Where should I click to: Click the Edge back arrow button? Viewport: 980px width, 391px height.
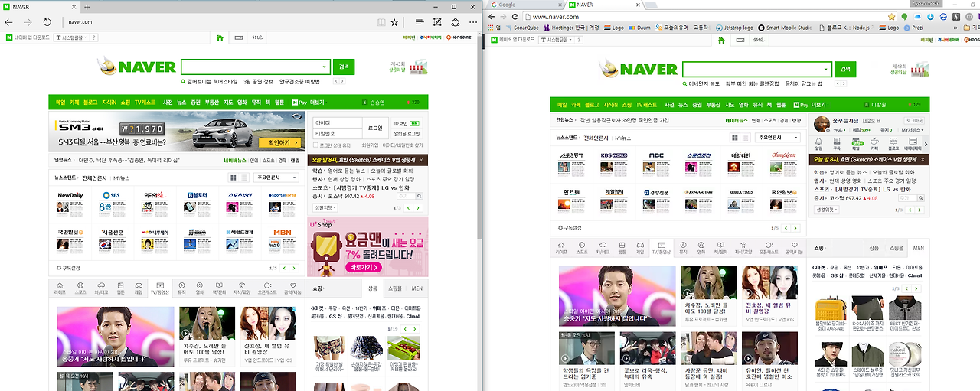point(8,22)
